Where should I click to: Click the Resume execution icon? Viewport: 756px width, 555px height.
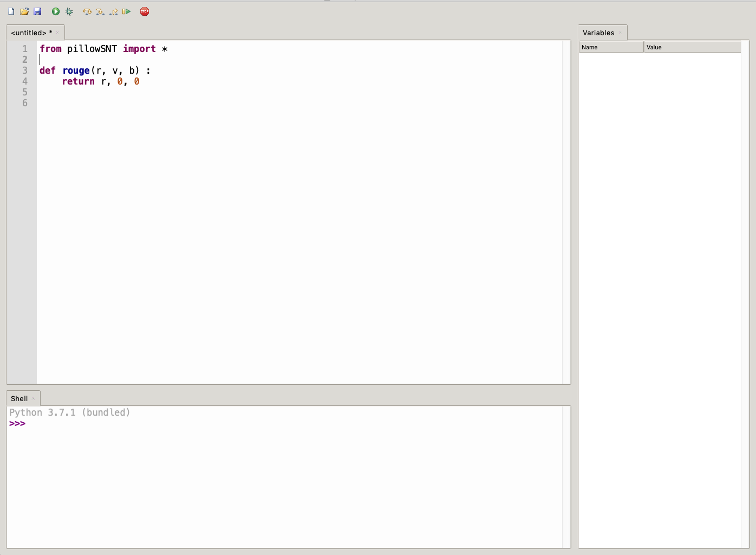click(x=126, y=11)
